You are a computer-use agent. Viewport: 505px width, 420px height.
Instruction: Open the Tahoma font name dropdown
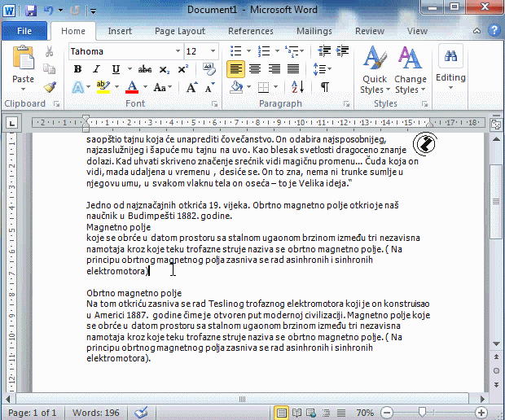click(177, 51)
